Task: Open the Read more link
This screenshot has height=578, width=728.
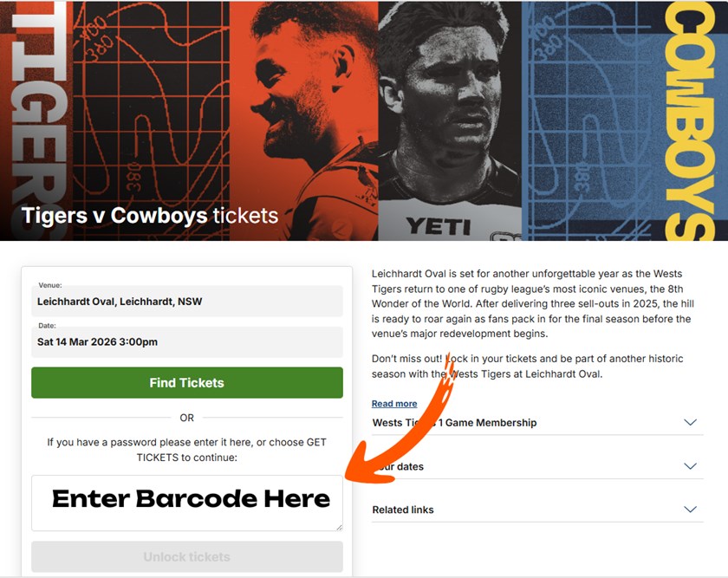Action: pos(394,404)
